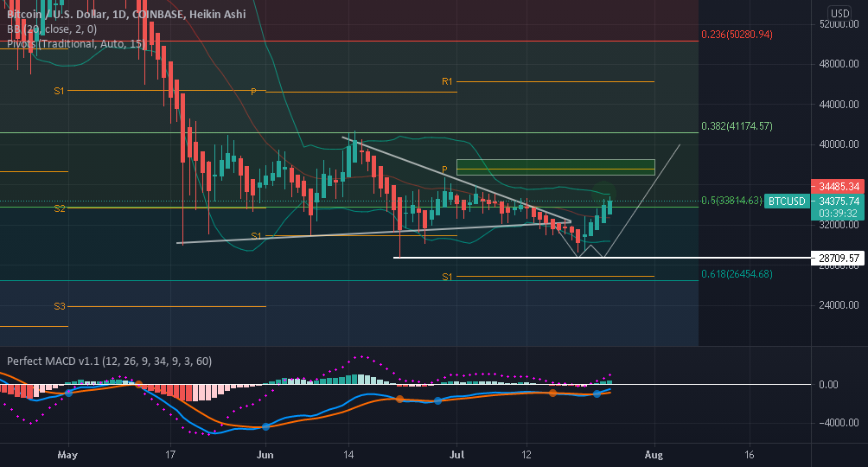Click the 24000.00 price axis value

839,305
